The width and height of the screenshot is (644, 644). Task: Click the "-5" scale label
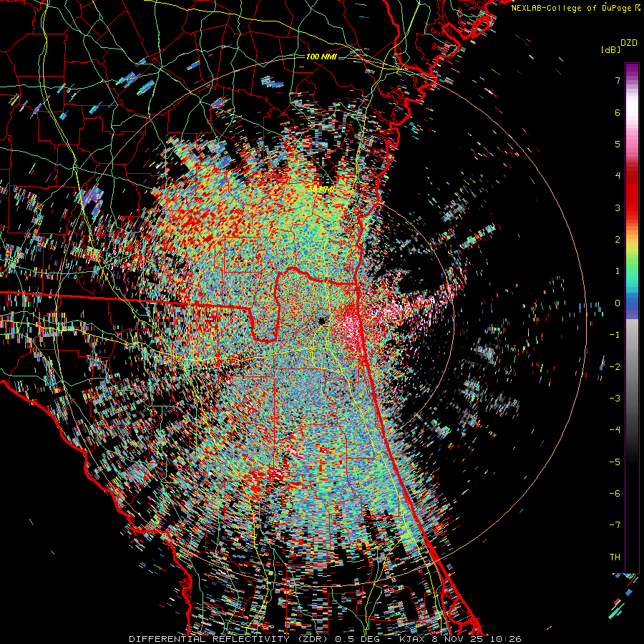coord(615,462)
